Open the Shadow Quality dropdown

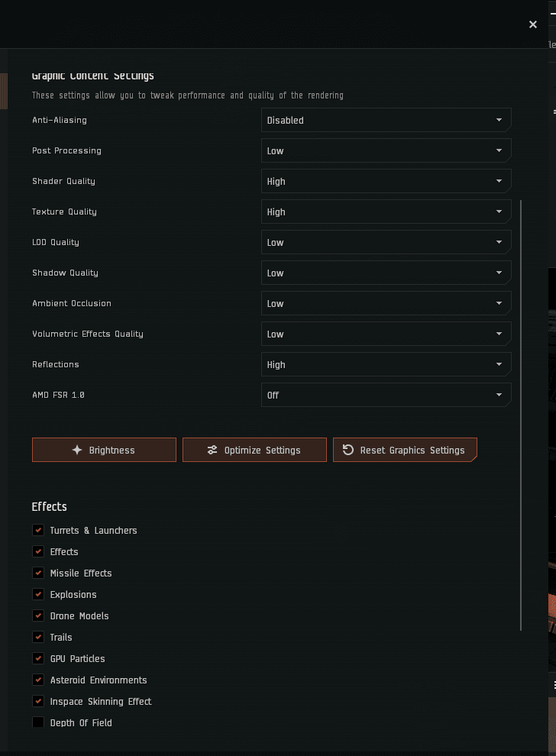386,273
